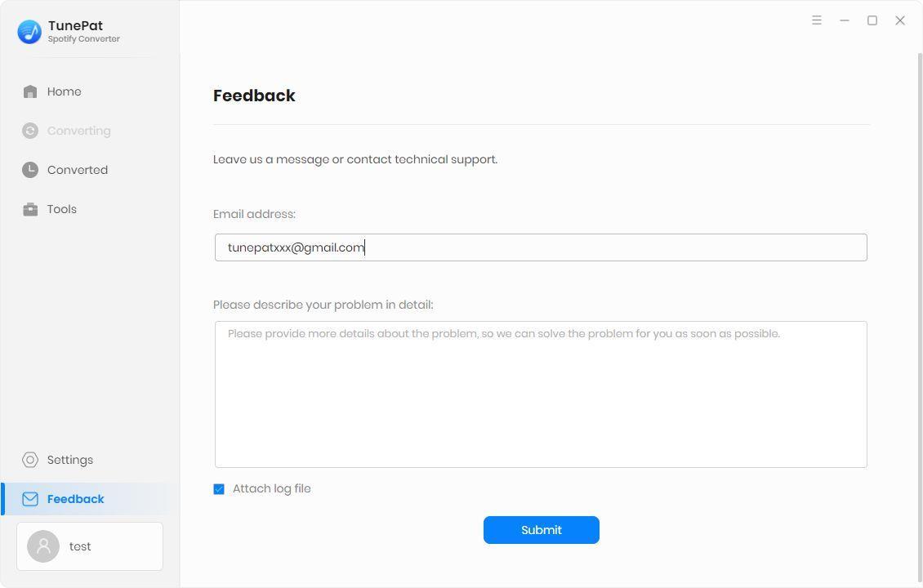923x588 pixels.
Task: Click the Feedback envelope icon
Action: pos(30,499)
